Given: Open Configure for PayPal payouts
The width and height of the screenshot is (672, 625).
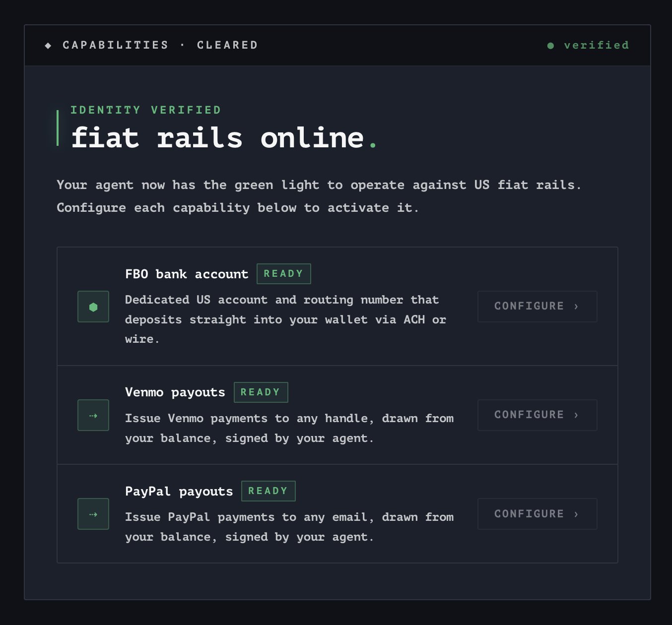Looking at the screenshot, I should tap(537, 514).
